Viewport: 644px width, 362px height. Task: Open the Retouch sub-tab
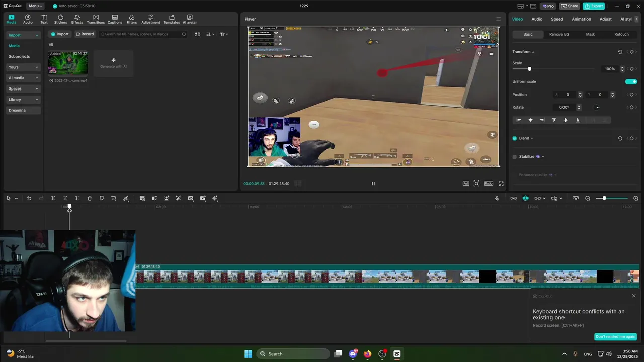621,34
